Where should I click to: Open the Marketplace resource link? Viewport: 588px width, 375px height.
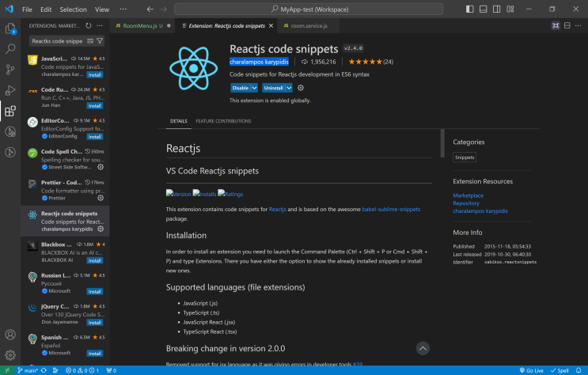[468, 195]
